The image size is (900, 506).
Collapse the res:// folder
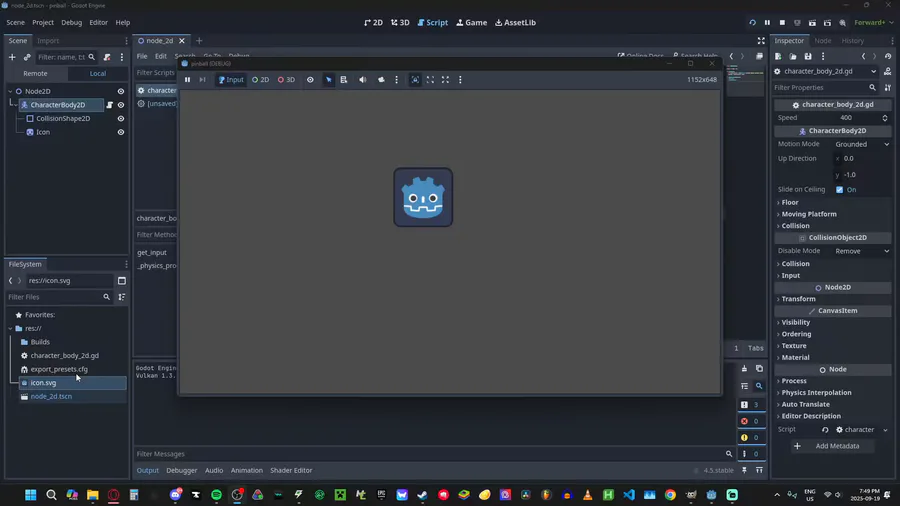click(10, 329)
